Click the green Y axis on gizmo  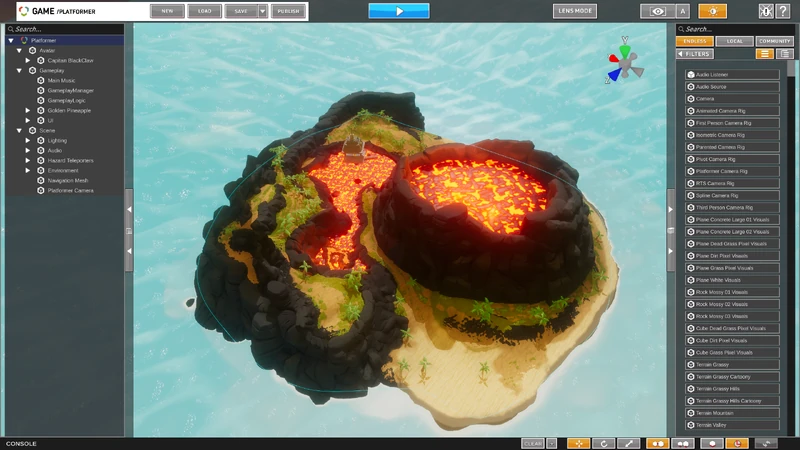click(x=625, y=51)
